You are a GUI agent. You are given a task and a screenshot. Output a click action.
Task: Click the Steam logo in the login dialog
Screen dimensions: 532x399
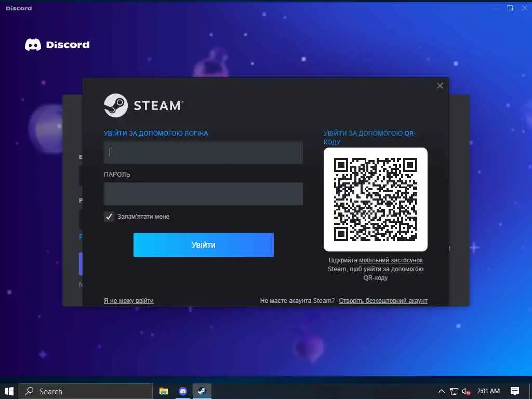[x=143, y=105]
